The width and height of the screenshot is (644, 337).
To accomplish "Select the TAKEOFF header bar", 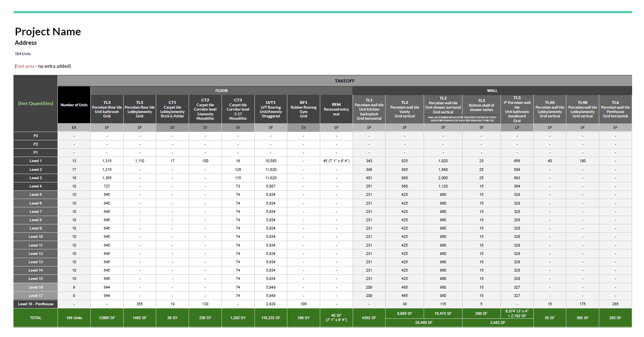I will click(x=344, y=81).
